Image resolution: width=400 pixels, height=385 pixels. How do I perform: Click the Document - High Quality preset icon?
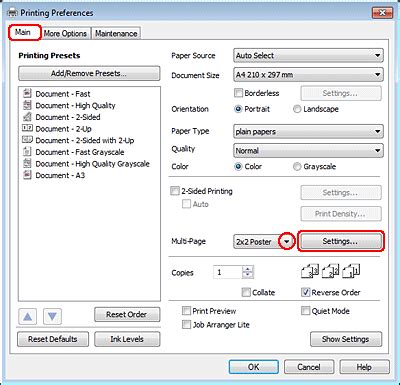point(27,105)
